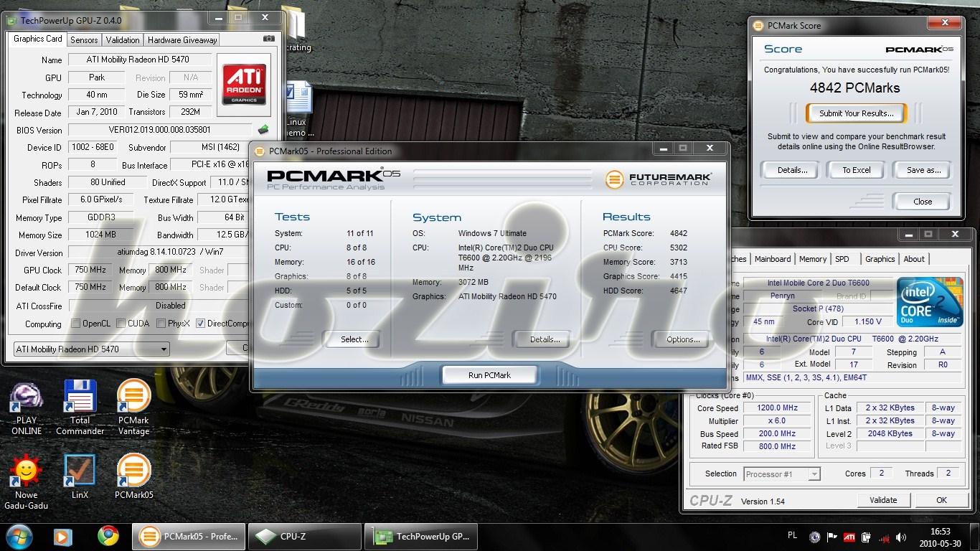The width and height of the screenshot is (980, 551).
Task: Click the Validate button in CPU-Z
Action: point(883,500)
